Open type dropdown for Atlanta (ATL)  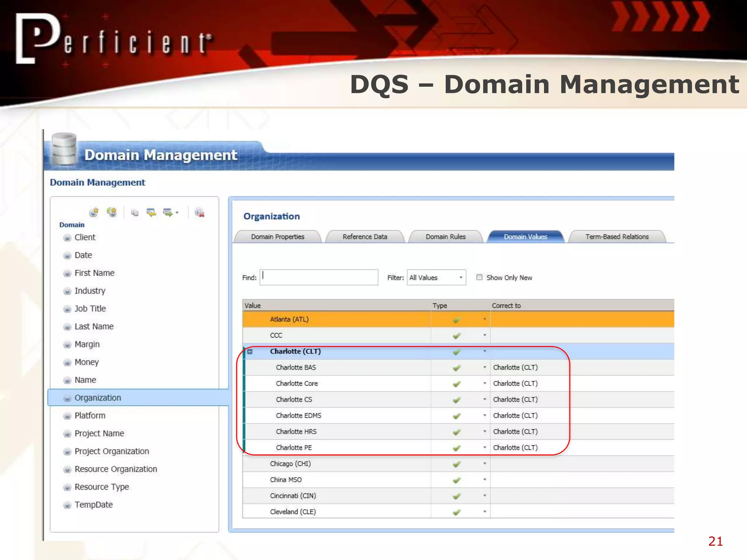point(485,319)
